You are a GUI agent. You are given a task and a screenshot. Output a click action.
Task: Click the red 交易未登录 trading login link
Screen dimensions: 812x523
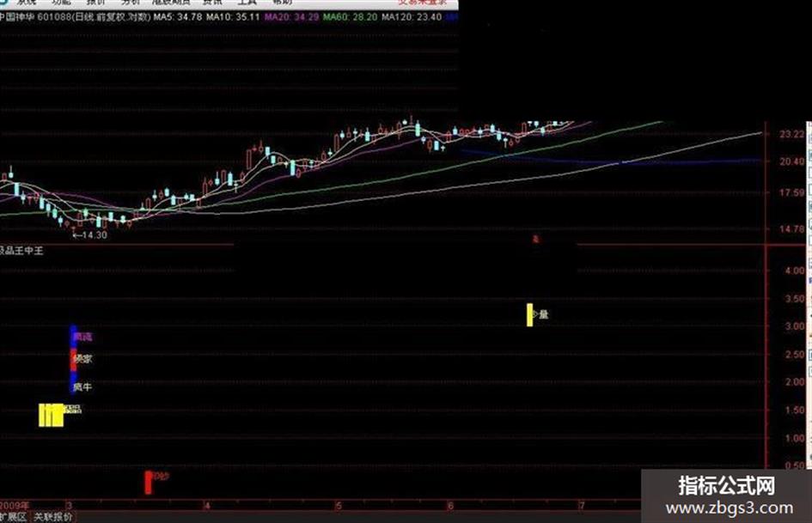[x=422, y=2]
